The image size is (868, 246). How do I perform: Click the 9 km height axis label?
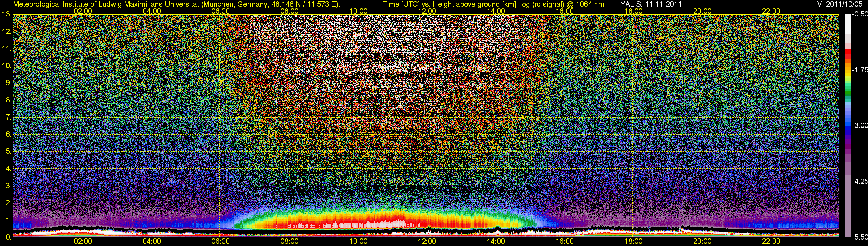click(8, 83)
